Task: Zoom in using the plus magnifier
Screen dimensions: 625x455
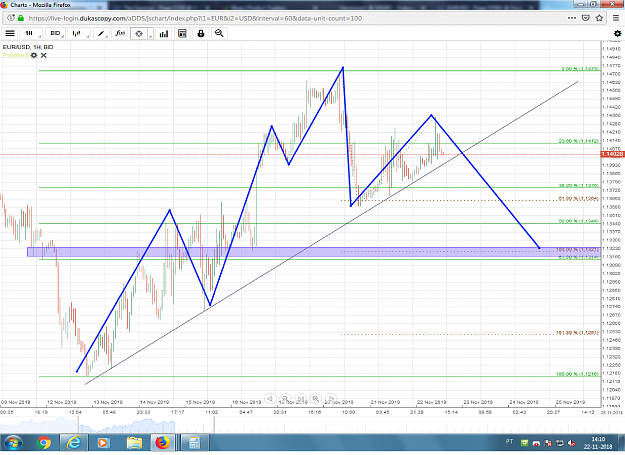Action: tap(316, 398)
